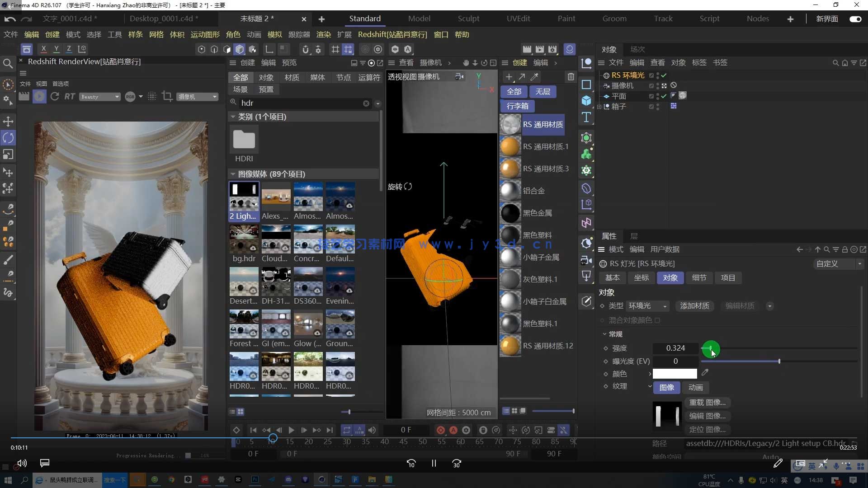Enable keyframe recording with the red autokey button

click(453, 430)
